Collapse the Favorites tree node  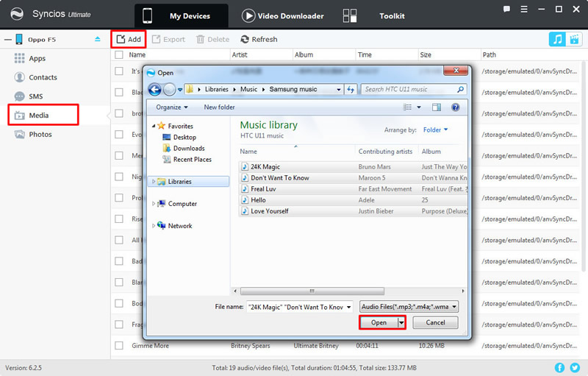click(154, 126)
